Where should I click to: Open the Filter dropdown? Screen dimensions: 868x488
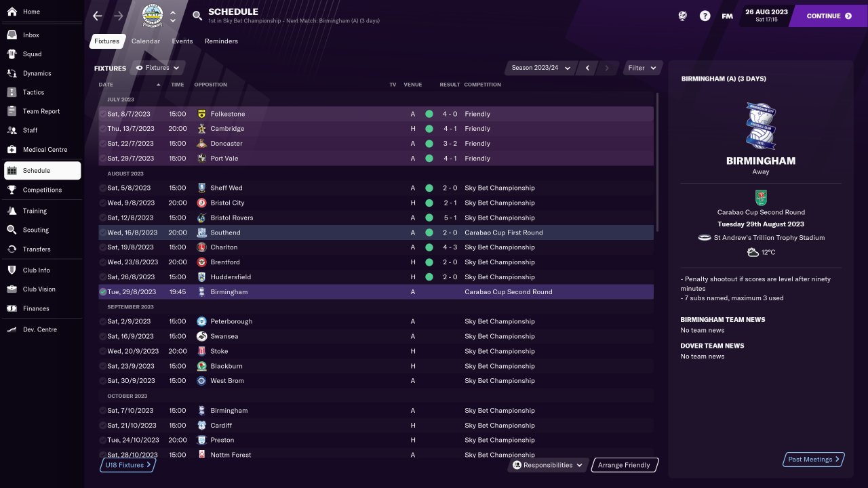642,68
